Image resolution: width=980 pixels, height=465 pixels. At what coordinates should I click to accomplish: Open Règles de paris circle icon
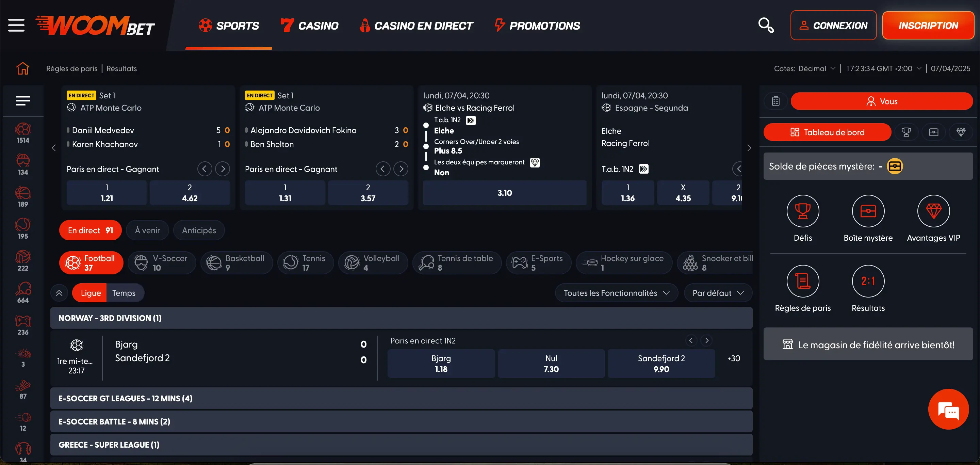[x=803, y=281]
